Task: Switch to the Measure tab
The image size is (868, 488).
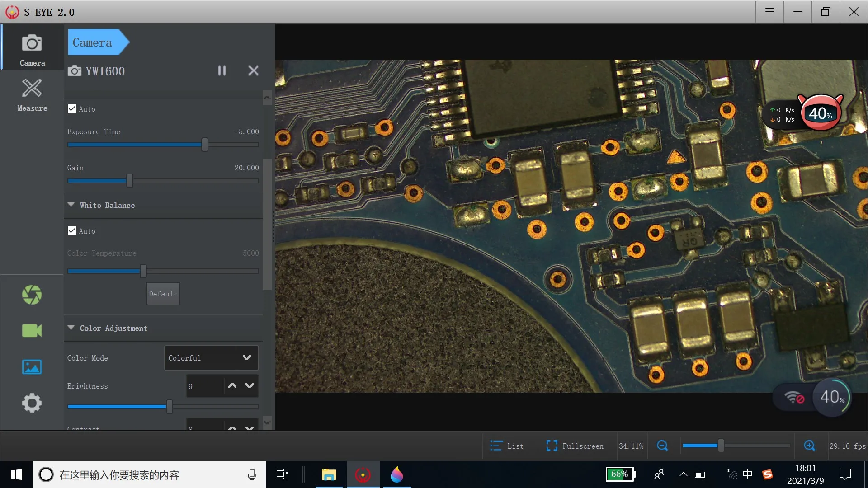Action: [x=32, y=94]
